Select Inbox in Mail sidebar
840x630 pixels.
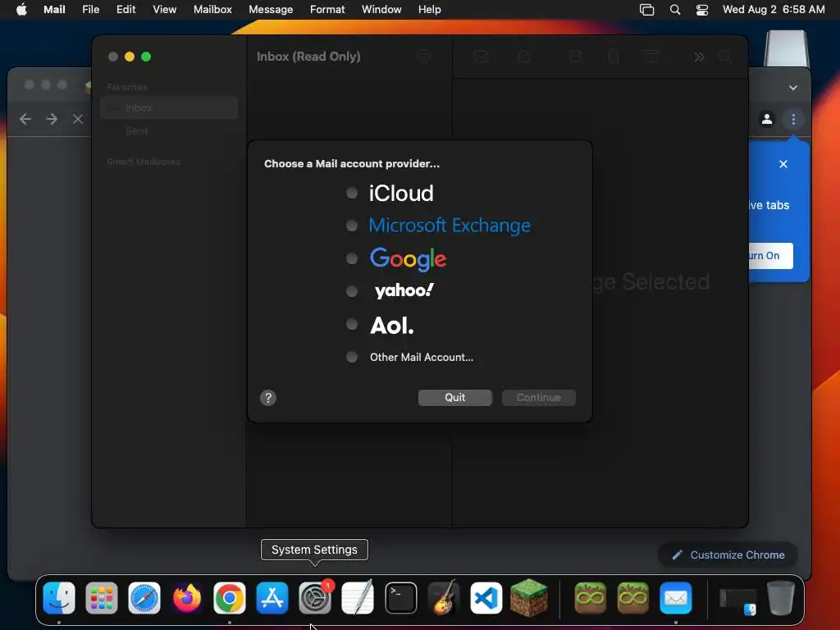point(169,107)
